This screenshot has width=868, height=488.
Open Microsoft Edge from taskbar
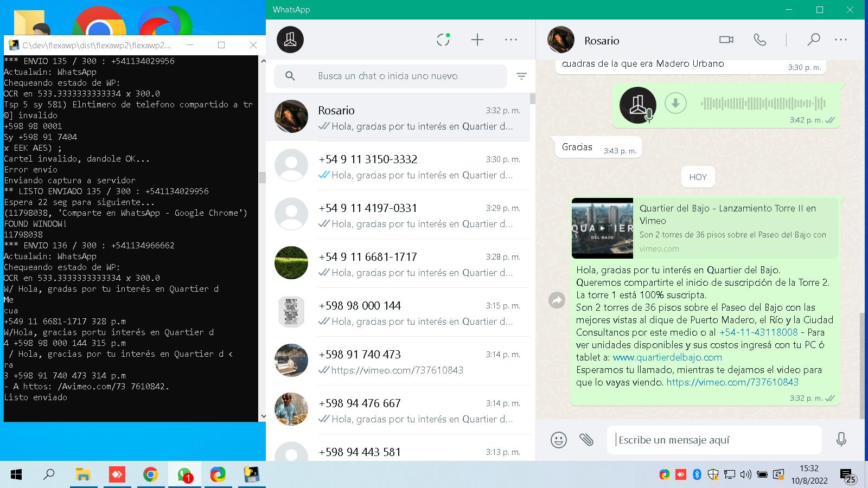pyautogui.click(x=218, y=475)
